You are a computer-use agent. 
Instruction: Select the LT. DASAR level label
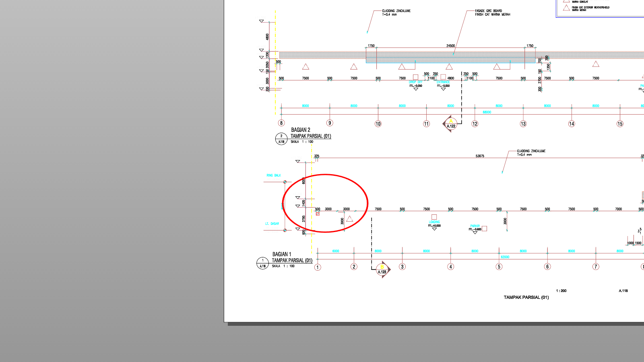point(272,224)
